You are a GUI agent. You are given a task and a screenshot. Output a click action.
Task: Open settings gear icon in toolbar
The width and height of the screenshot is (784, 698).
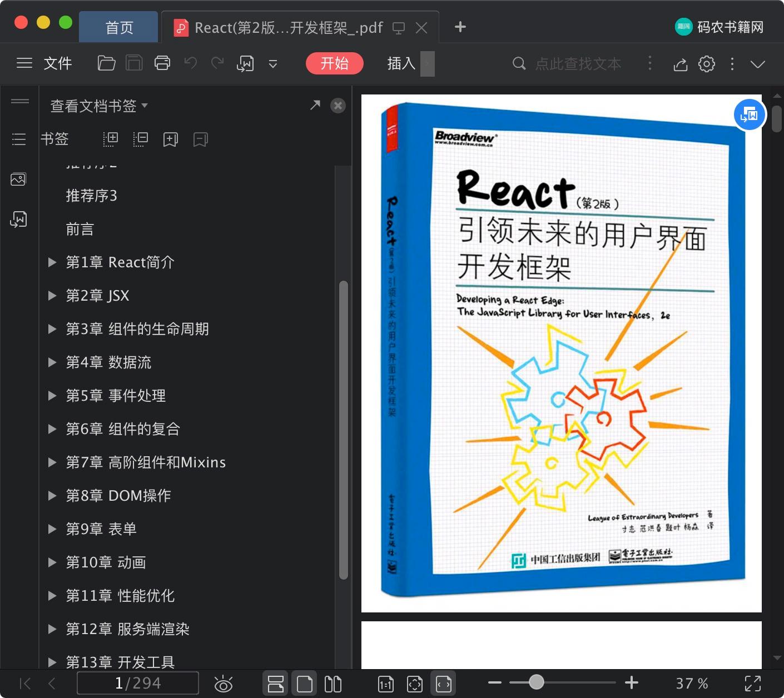coord(707,64)
